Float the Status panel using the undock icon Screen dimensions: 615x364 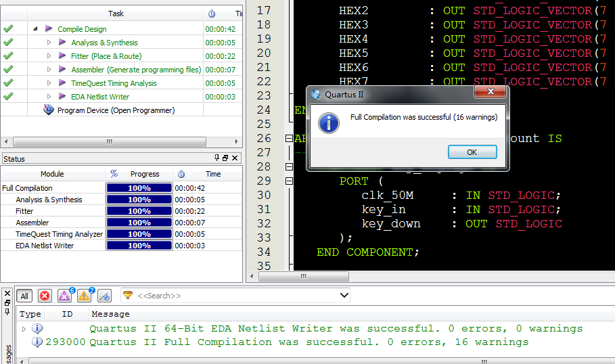click(225, 158)
